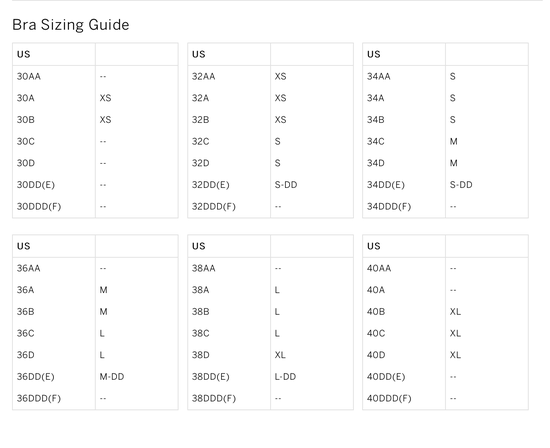Viewport: 550px width, 448px height.
Task: Click the 34AA size label
Action: 378,76
